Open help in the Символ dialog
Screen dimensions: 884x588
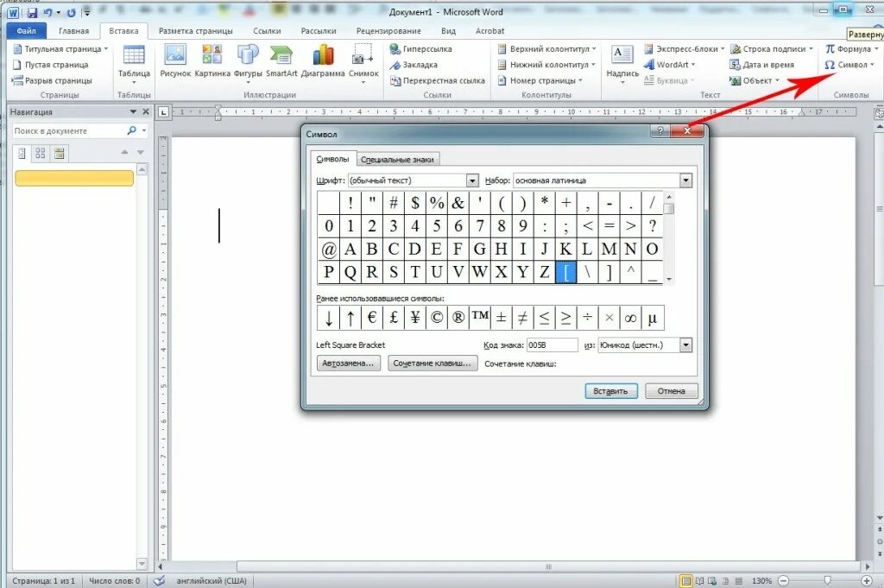(x=660, y=130)
